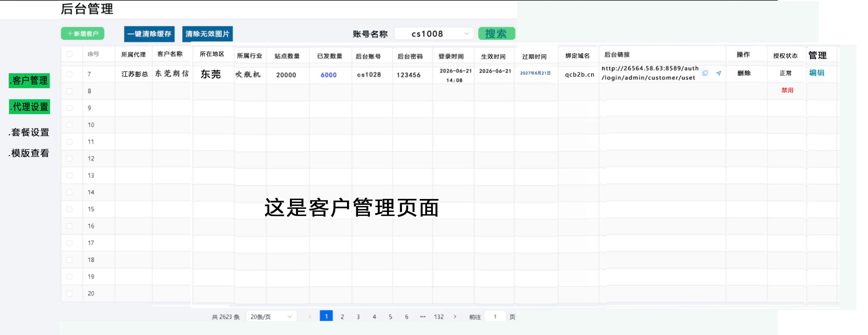
Task: Go to page 3 in pagination
Action: tap(358, 316)
